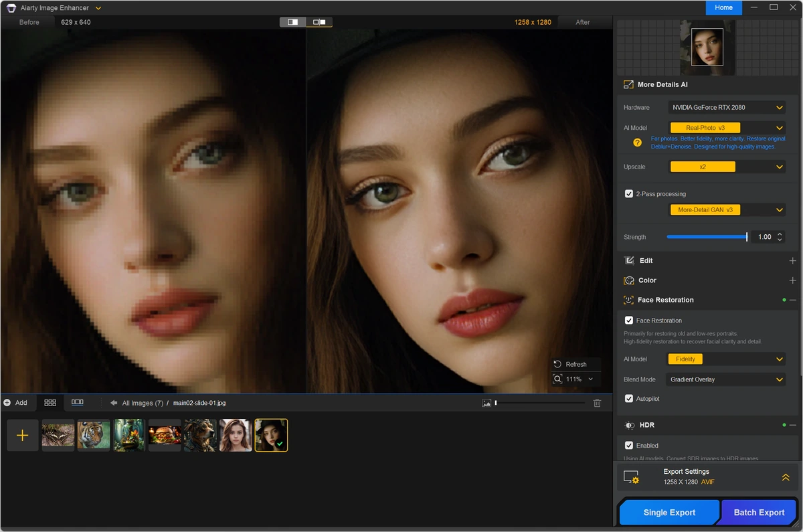Screen dimensions: 803x532
Task: Open the More-Detail GAN v3 dropdown
Action: click(727, 210)
